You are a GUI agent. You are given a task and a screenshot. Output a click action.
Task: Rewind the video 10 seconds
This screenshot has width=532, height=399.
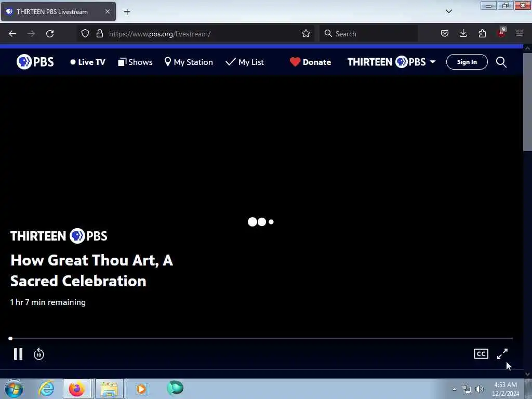pyautogui.click(x=39, y=354)
